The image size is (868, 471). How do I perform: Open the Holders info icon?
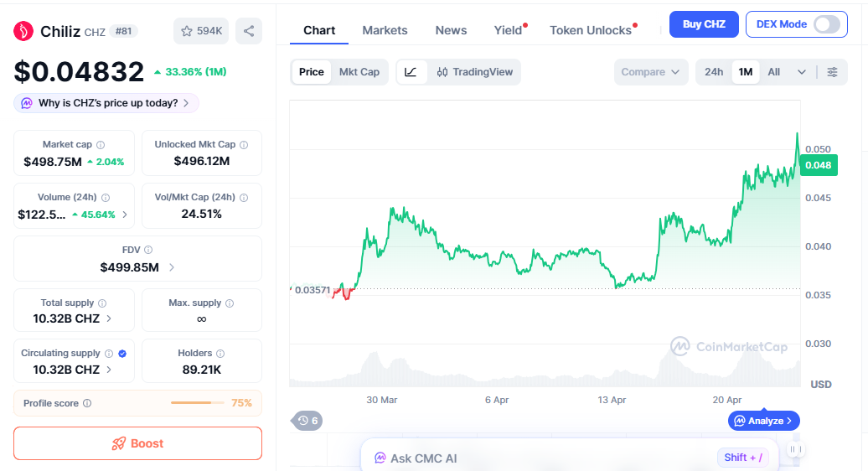click(x=220, y=354)
